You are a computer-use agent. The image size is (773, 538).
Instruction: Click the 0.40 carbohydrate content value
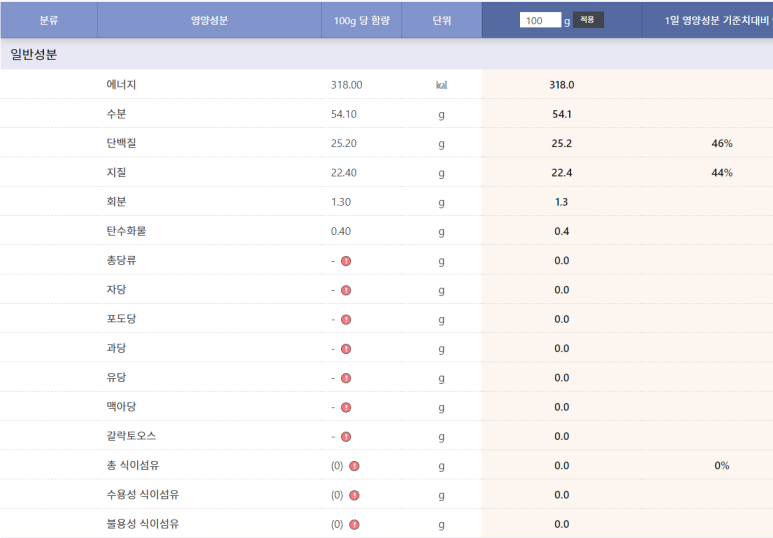(x=341, y=231)
